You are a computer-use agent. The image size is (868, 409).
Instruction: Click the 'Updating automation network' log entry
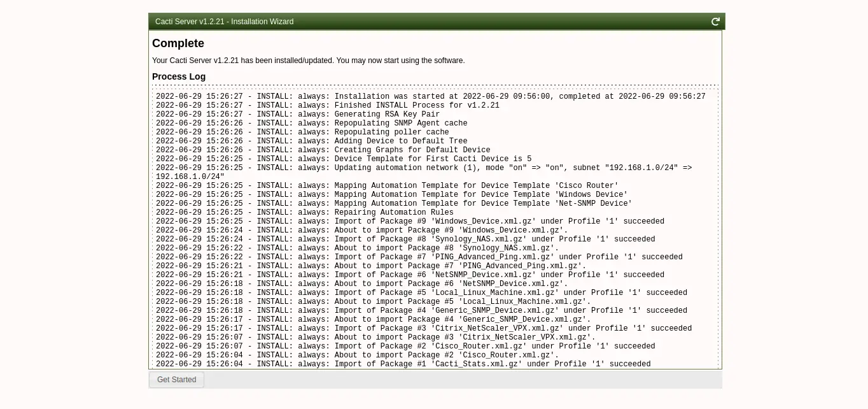tap(423, 168)
